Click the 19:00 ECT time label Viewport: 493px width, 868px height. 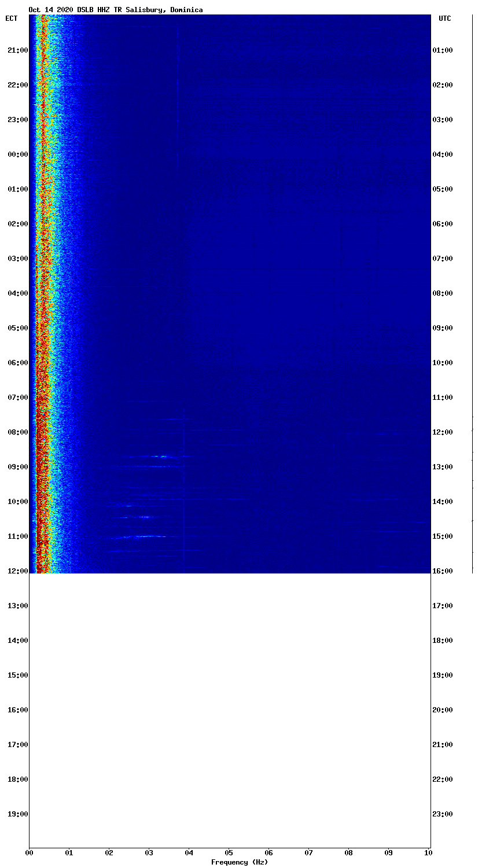pyautogui.click(x=17, y=814)
